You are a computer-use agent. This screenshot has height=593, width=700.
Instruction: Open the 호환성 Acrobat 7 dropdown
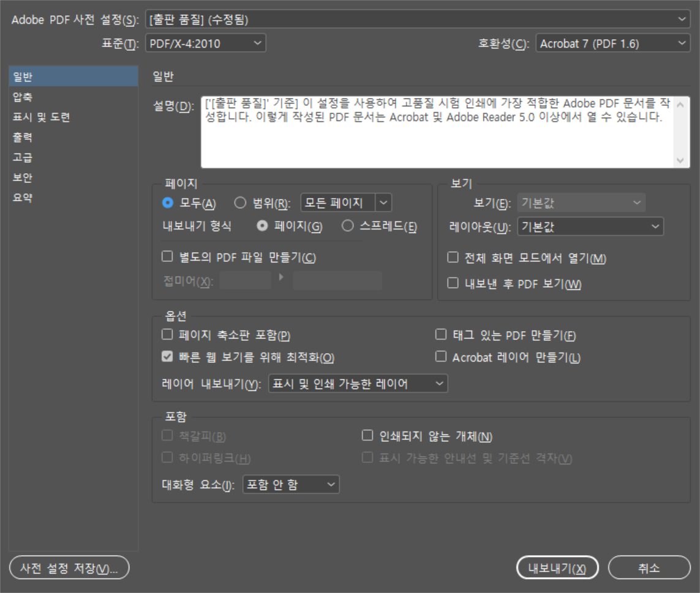[613, 43]
